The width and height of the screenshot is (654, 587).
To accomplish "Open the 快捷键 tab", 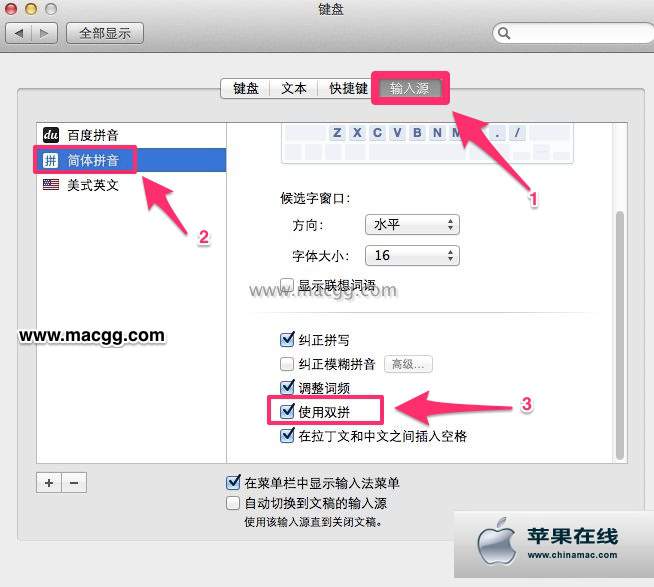I will 348,88.
